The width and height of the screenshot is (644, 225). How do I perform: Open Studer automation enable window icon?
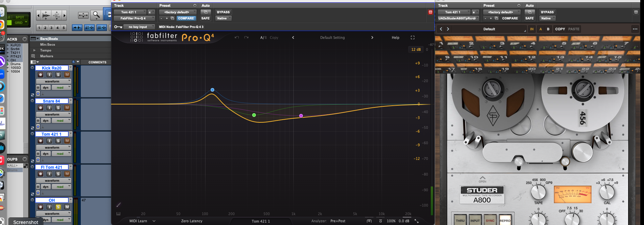click(x=530, y=12)
